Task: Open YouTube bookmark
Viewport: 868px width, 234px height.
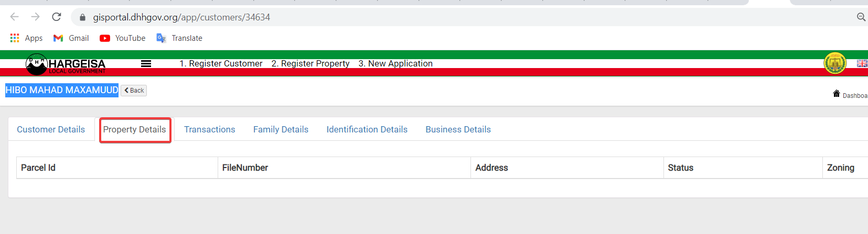Action: (123, 38)
